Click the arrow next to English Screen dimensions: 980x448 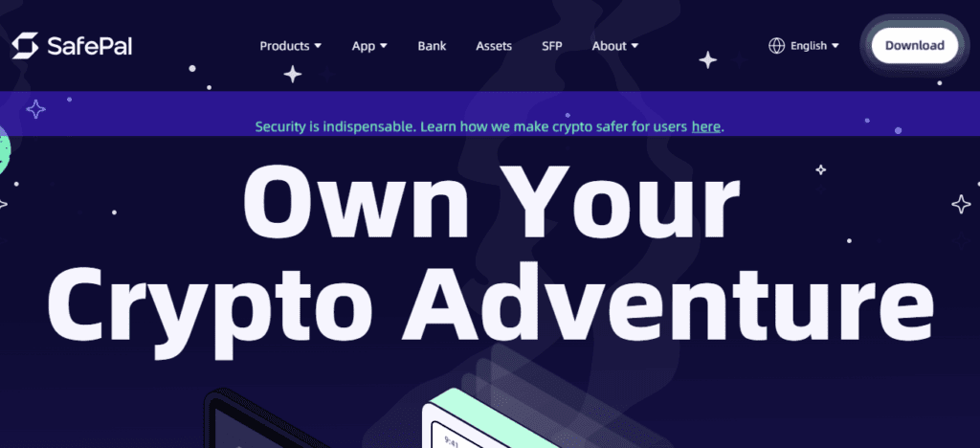coord(835,46)
